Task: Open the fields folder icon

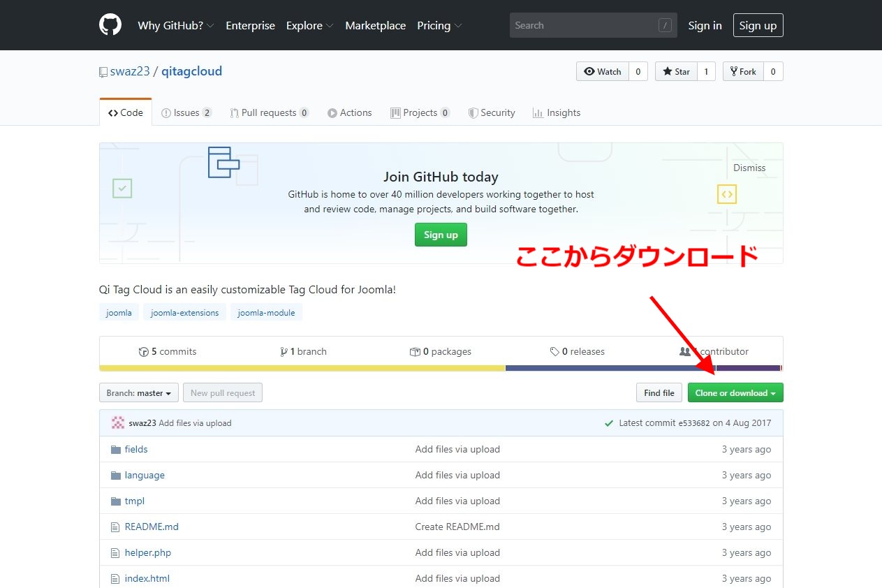Action: tap(115, 449)
